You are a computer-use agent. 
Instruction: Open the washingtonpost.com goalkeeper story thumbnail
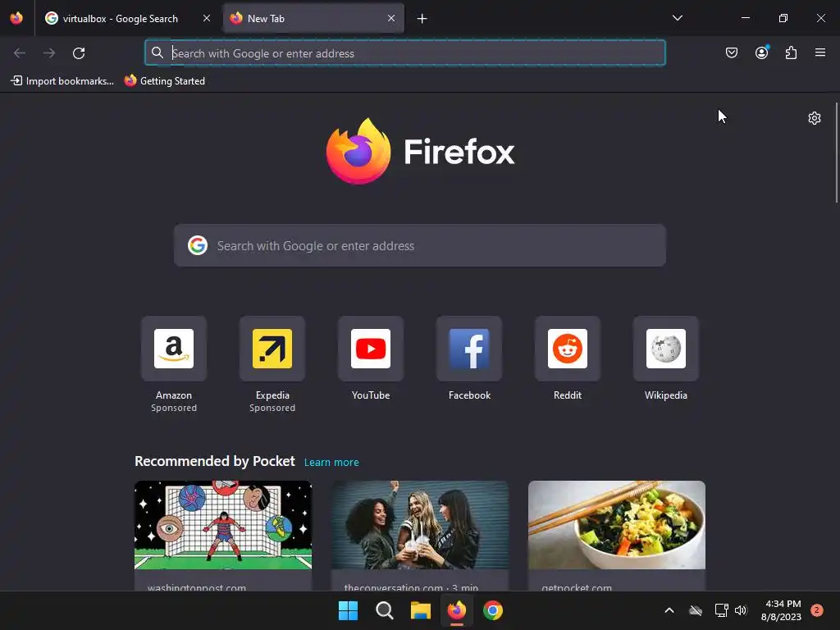point(223,524)
